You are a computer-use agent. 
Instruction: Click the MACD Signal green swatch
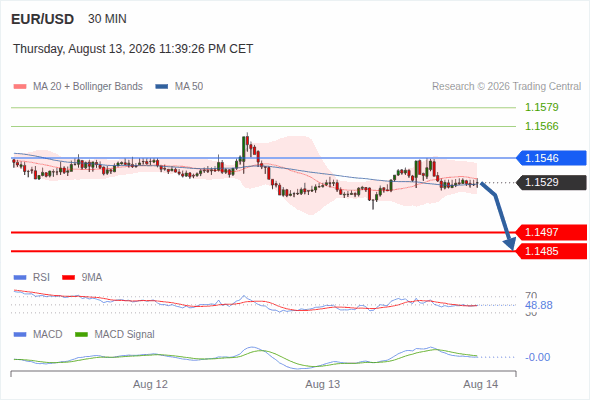point(81,335)
